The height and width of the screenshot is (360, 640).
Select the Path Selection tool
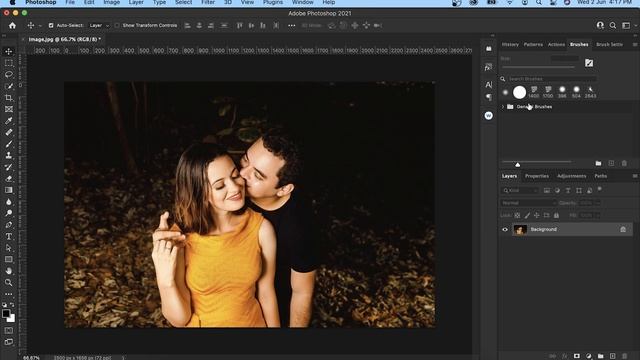[x=9, y=248]
